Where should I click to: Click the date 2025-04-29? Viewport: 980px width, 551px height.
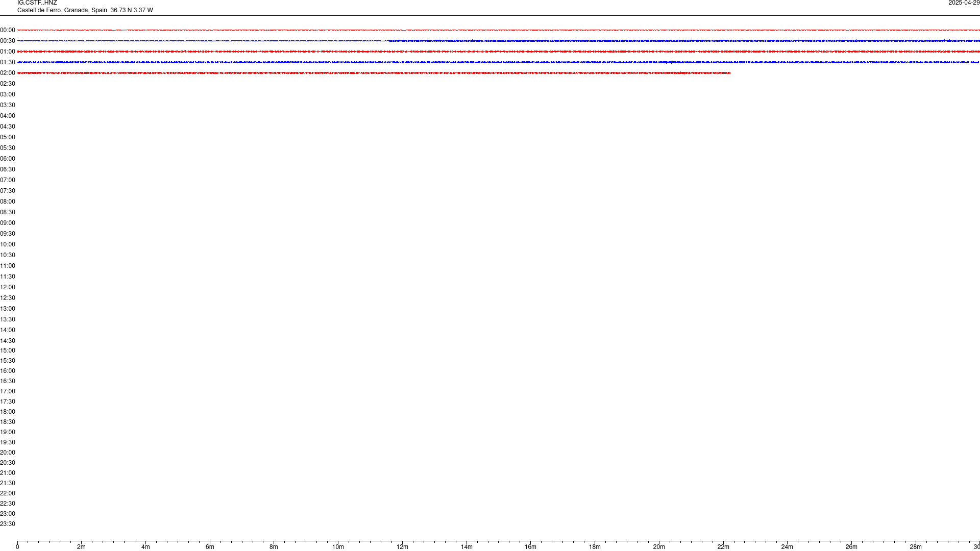pos(964,3)
